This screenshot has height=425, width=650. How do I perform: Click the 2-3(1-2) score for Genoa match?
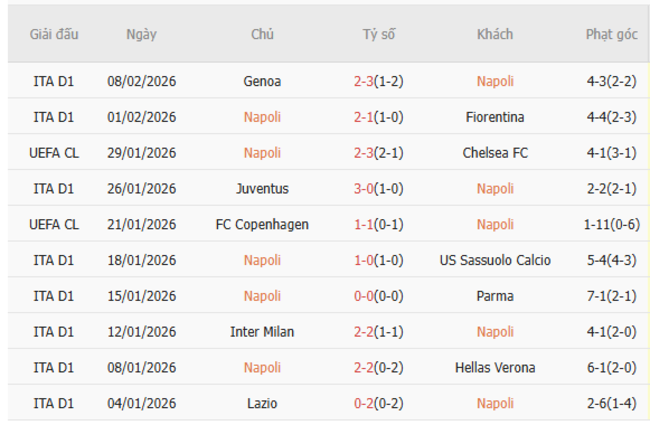[379, 81]
